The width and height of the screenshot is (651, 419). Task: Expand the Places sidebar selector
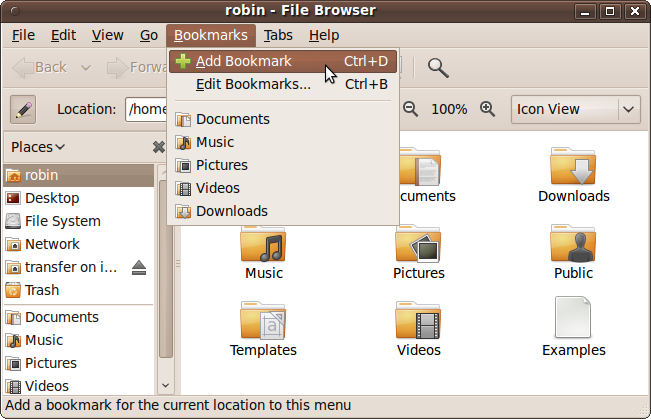click(x=38, y=147)
